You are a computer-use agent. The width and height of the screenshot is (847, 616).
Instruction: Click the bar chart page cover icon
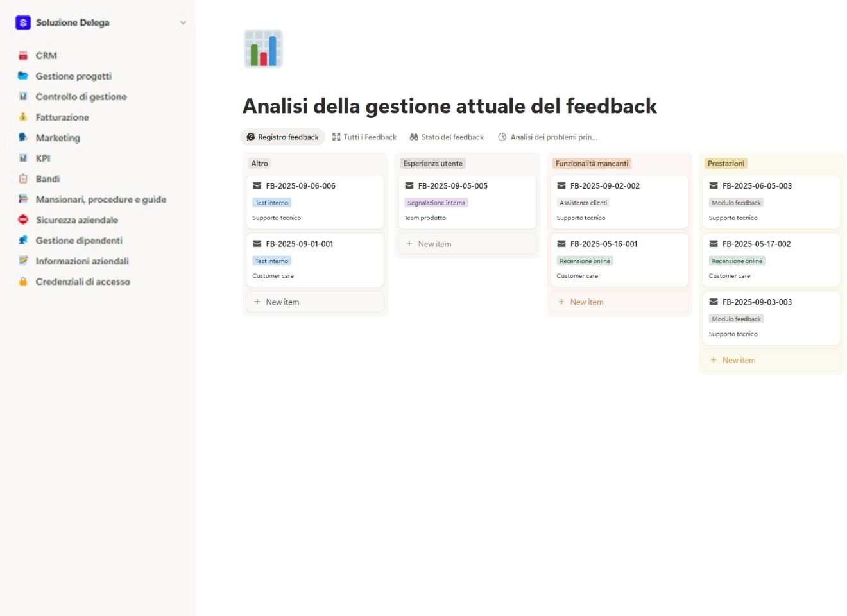click(x=263, y=48)
